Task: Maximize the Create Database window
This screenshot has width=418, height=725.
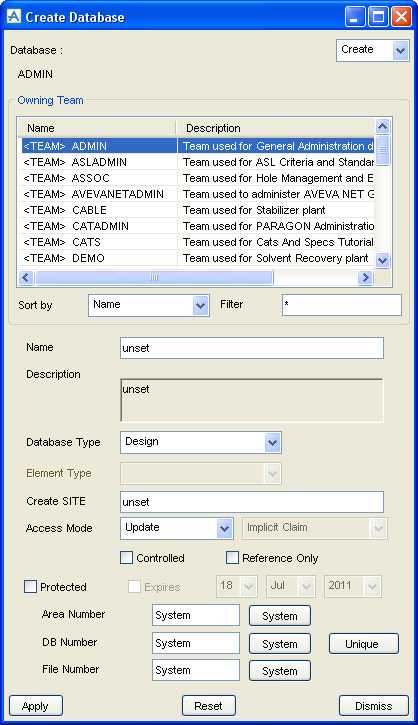Action: tap(378, 17)
